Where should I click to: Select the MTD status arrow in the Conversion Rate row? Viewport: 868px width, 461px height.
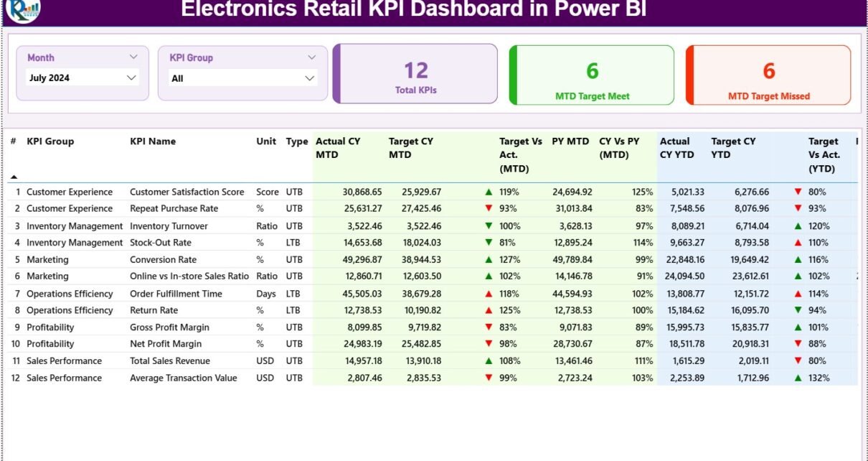tap(489, 259)
